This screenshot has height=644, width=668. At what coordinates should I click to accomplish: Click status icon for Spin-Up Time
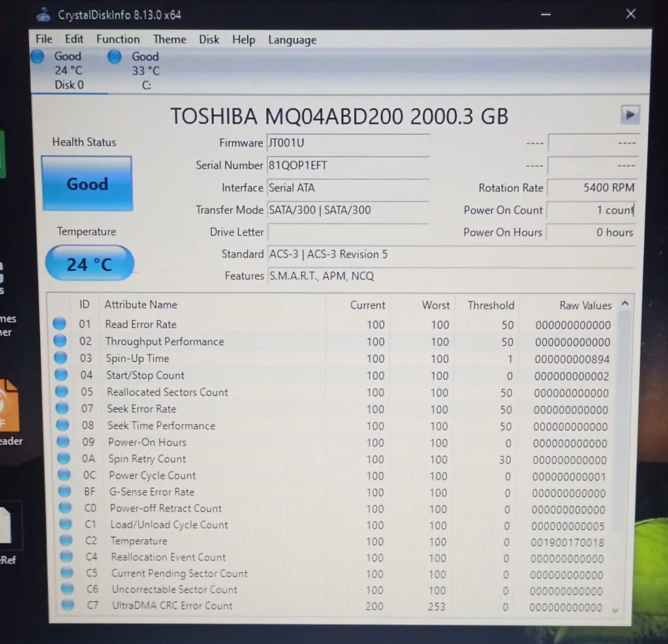click(61, 358)
